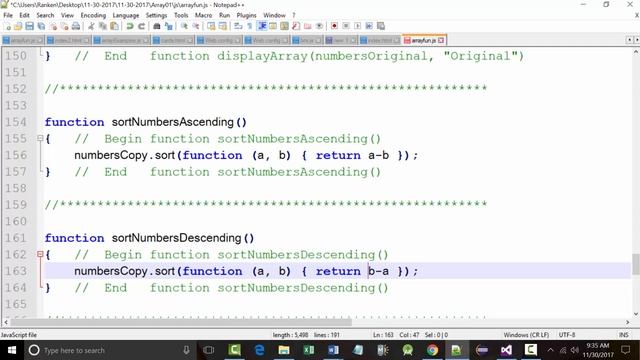Click the Print toolbar icon

click(76, 26)
